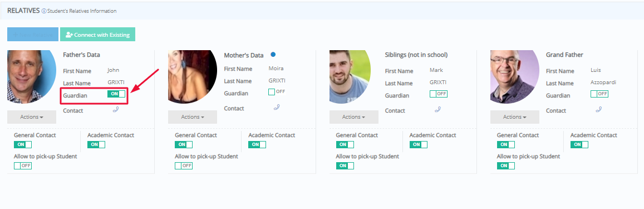644x209 pixels.
Task: Expand the Actions dropdown for the mother
Action: click(x=193, y=117)
